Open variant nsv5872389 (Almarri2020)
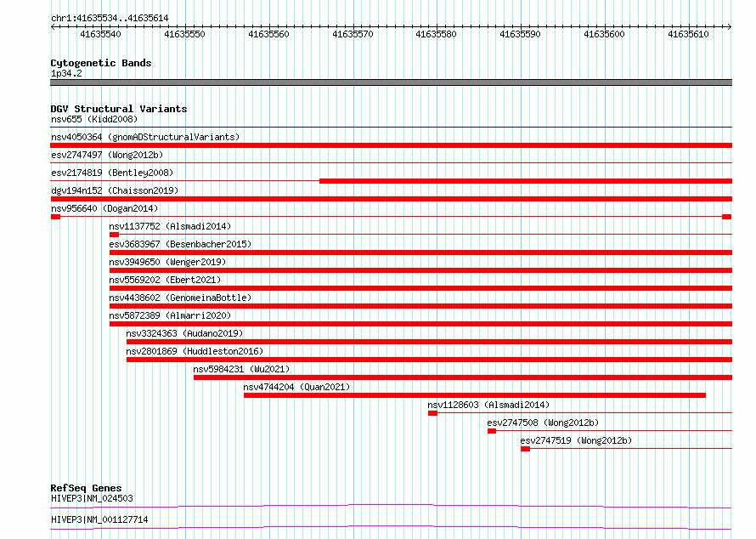756x539 pixels. click(x=170, y=315)
